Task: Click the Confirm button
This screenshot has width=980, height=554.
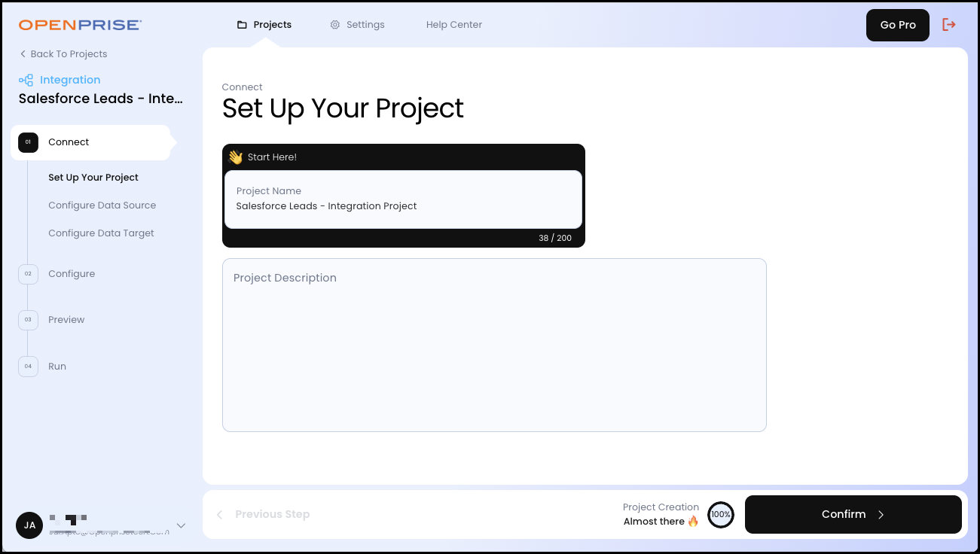Action: click(x=853, y=515)
